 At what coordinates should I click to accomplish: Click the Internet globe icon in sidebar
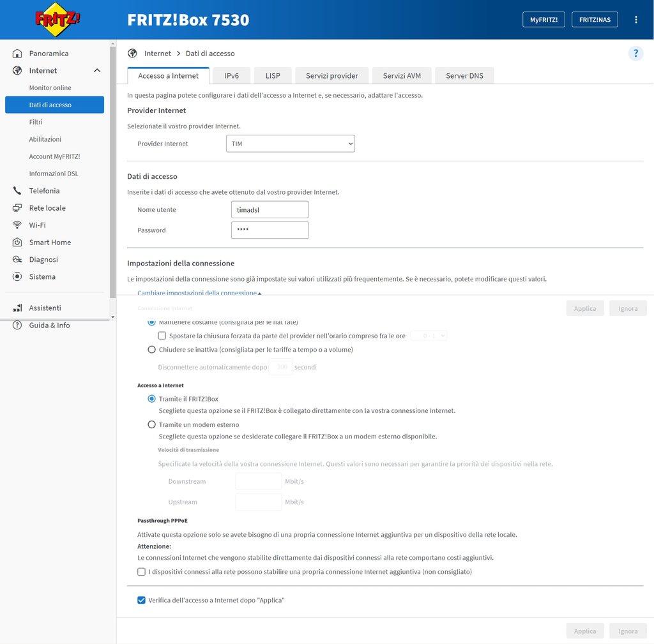17,70
